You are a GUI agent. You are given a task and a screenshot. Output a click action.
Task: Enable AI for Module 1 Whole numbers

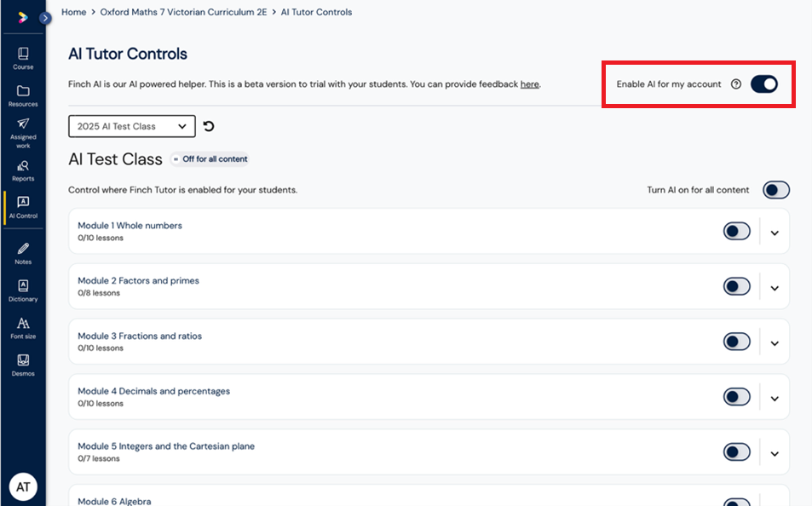tap(736, 231)
